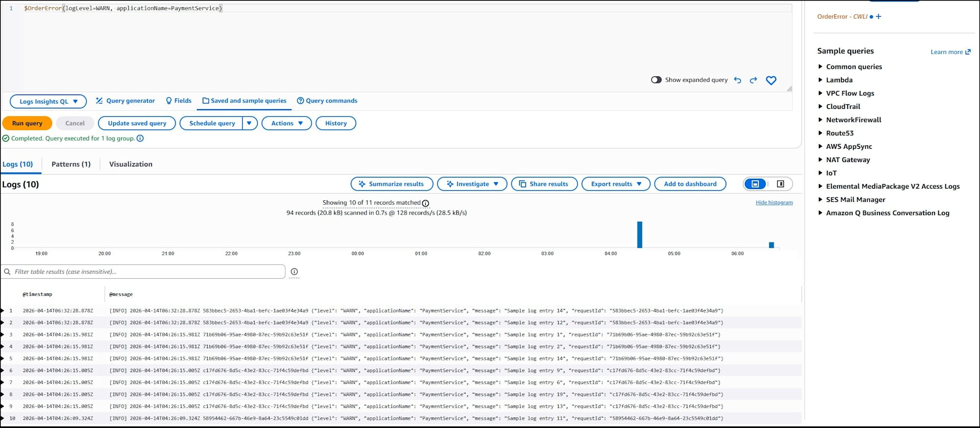Expand log row 6 details
This screenshot has width=980, height=428.
point(2,371)
